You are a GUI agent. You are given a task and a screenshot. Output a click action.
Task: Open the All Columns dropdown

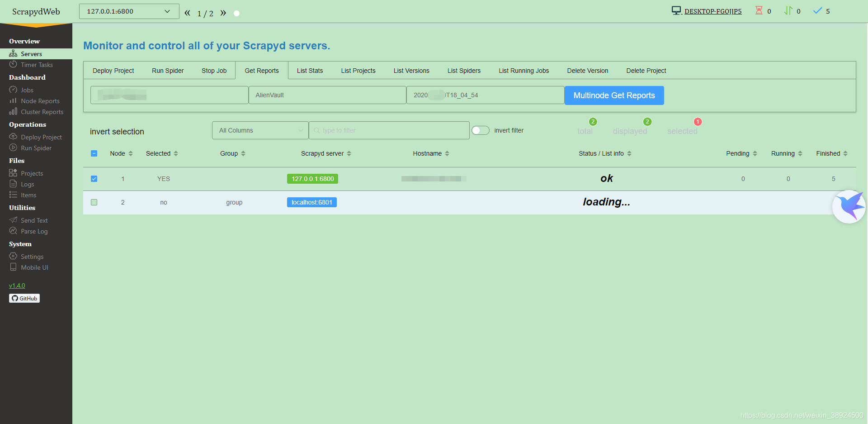(260, 130)
